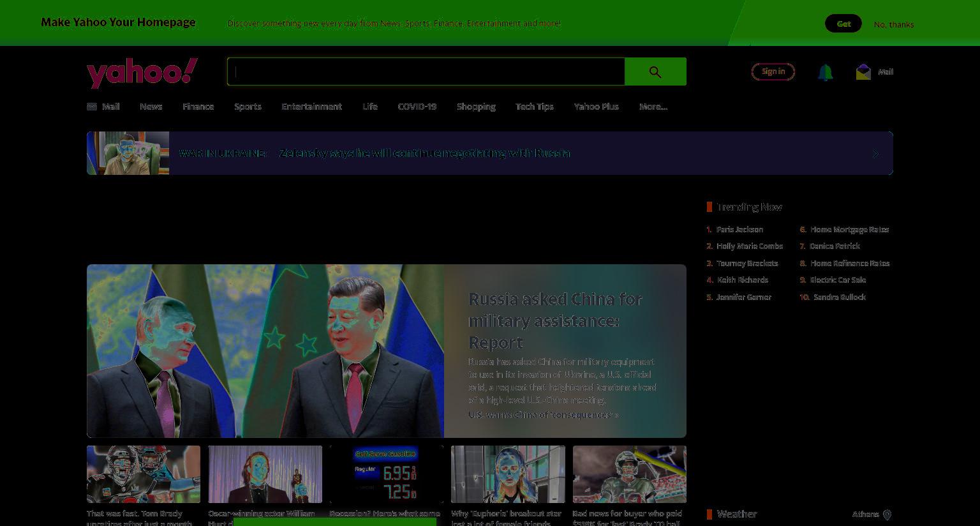Open Mail from the navigation bar

tap(103, 107)
